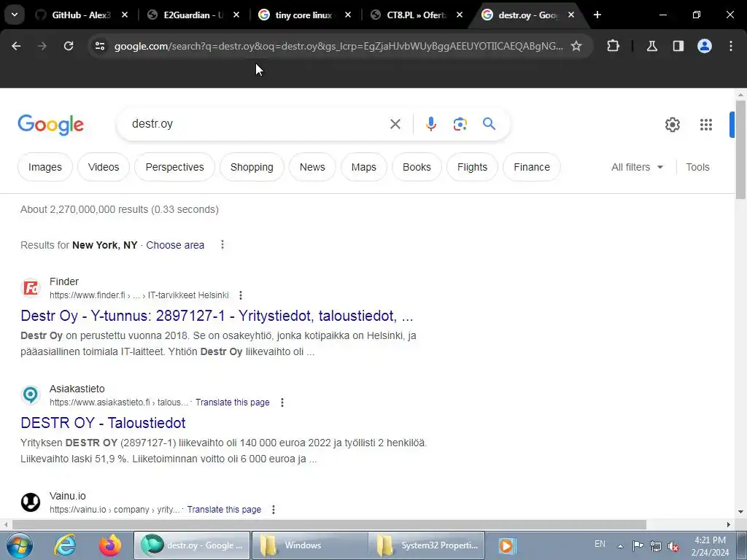Open the Windows folder taskbar button

pos(309,545)
